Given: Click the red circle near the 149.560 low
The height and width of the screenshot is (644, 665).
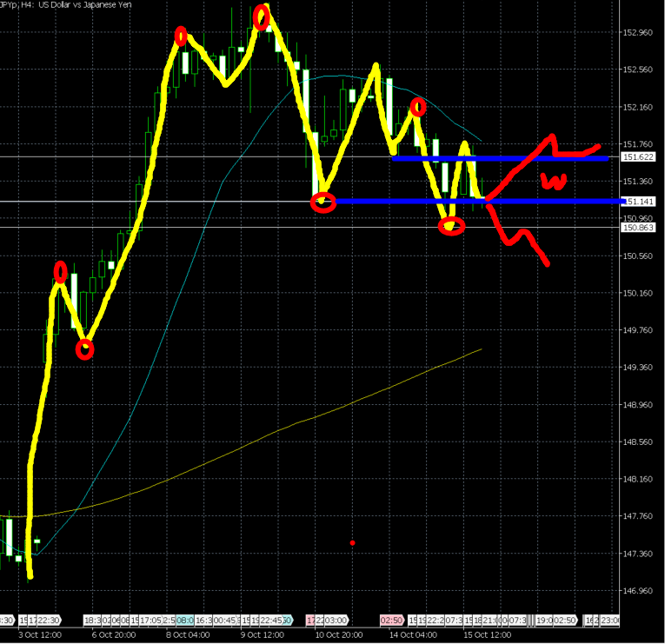Looking at the screenshot, I should pos(84,349).
